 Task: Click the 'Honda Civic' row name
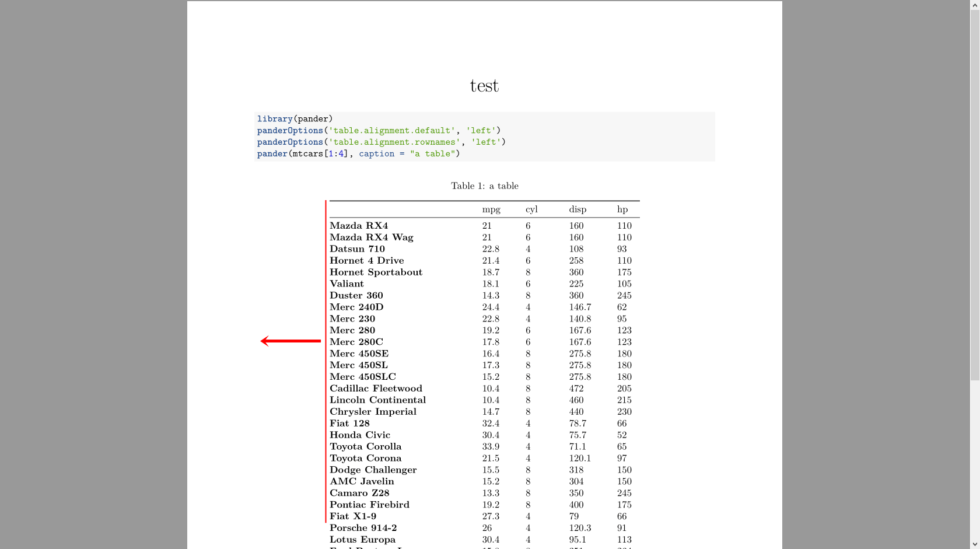pyautogui.click(x=360, y=435)
